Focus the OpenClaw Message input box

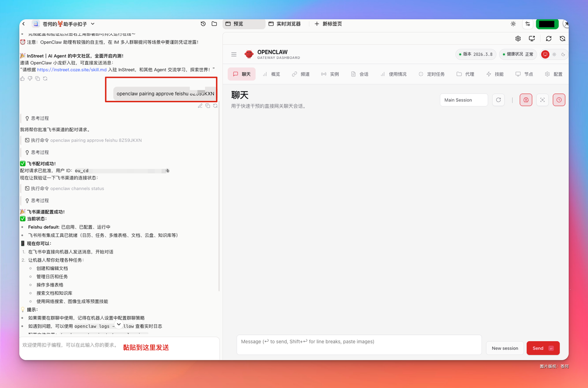pos(359,344)
